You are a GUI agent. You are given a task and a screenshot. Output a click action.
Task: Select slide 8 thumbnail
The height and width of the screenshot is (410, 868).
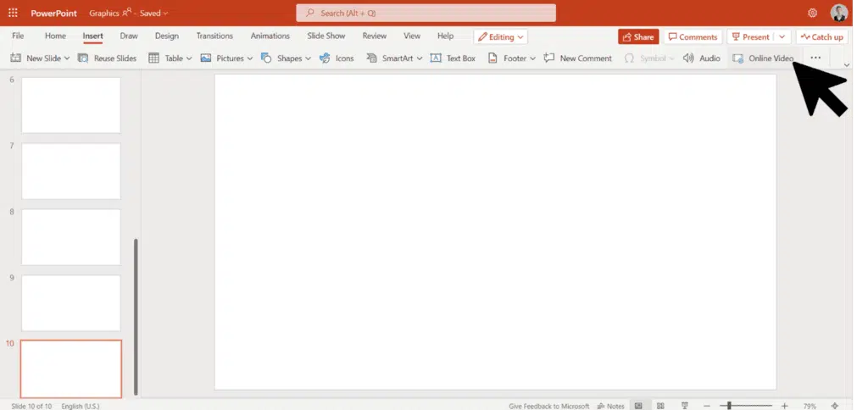[x=71, y=237]
